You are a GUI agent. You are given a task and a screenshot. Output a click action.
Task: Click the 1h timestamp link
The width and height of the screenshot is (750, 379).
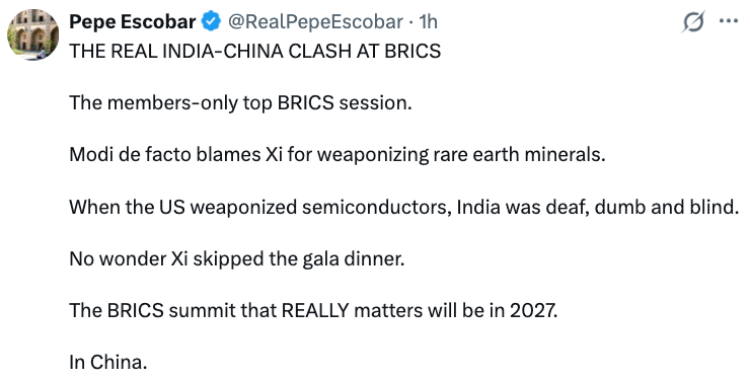[x=428, y=22]
